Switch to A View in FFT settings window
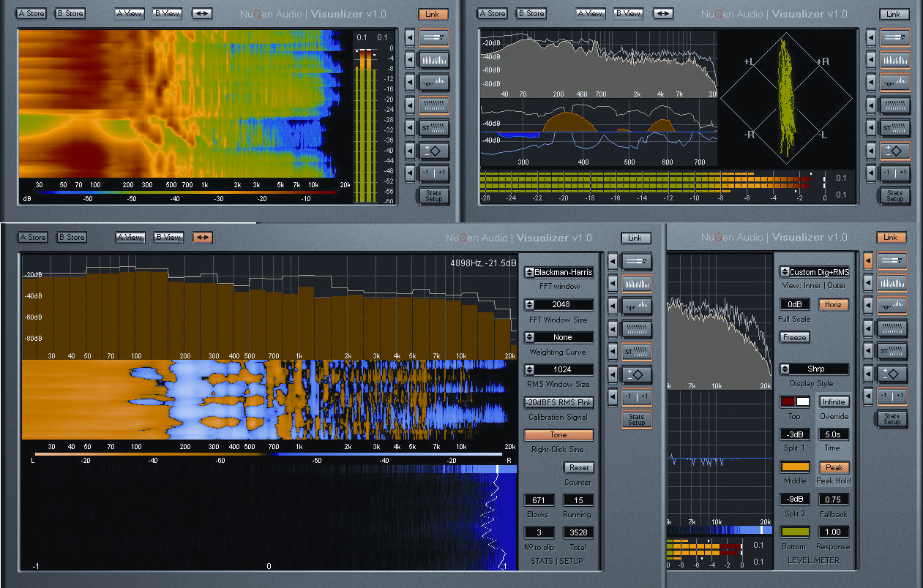Viewport: 923px width, 588px height. (x=130, y=237)
